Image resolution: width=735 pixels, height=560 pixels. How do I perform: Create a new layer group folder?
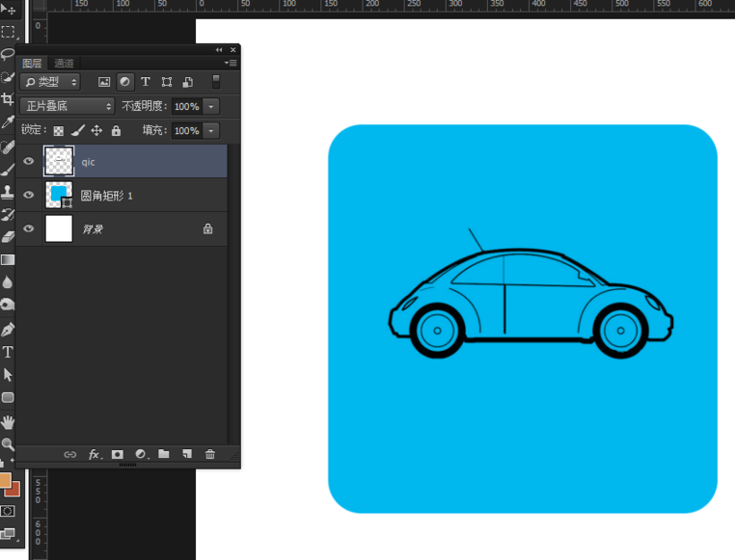coord(164,454)
